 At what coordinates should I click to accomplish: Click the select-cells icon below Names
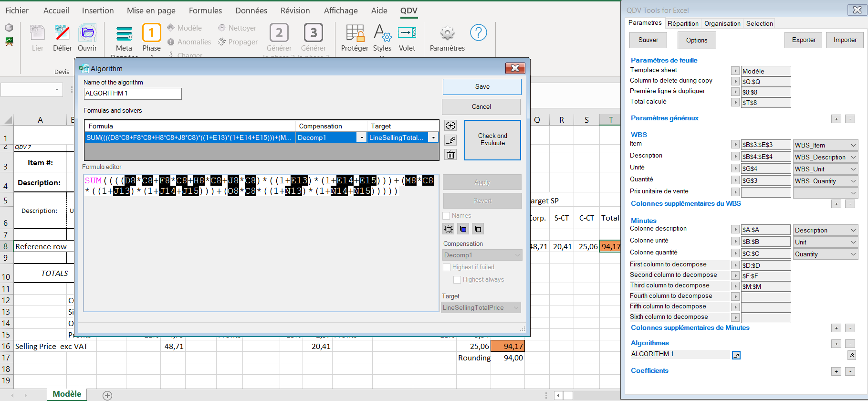(449, 229)
